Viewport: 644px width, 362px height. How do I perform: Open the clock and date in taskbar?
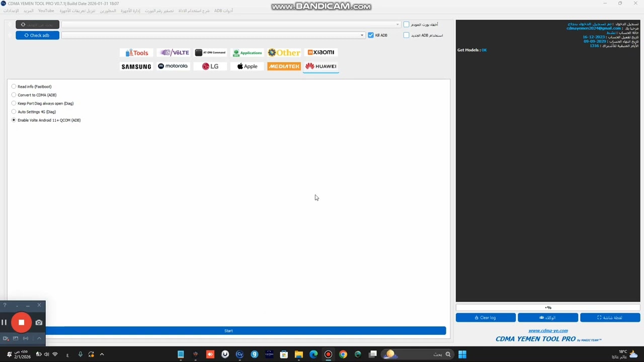click(22, 354)
